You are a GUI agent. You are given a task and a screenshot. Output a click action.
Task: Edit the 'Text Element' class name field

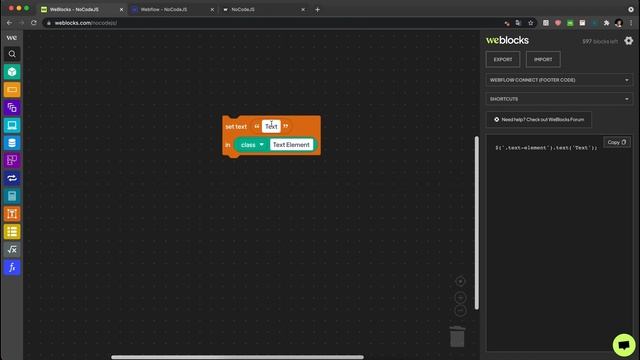[291, 145]
